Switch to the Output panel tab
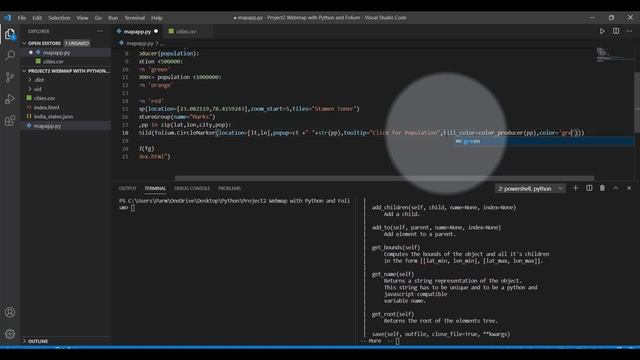This screenshot has width=640, height=360. [127, 188]
